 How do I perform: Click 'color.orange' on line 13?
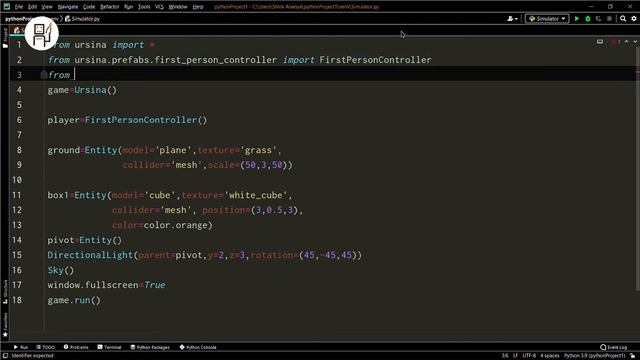pos(176,225)
